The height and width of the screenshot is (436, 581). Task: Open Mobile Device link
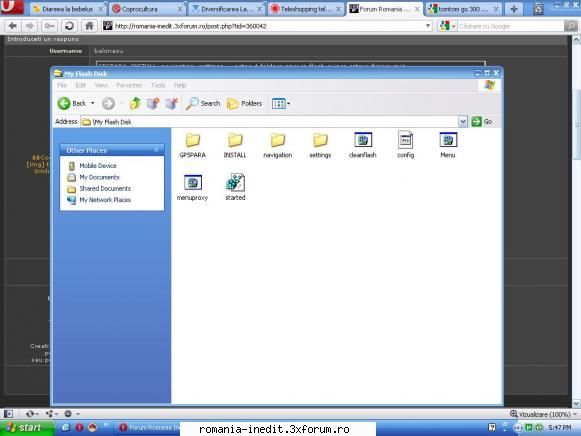(98, 166)
